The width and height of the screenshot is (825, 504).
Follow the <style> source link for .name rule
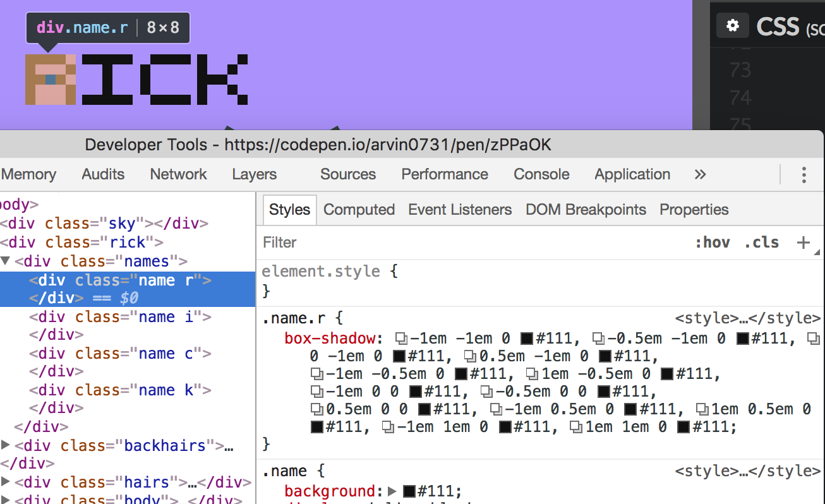click(x=747, y=471)
